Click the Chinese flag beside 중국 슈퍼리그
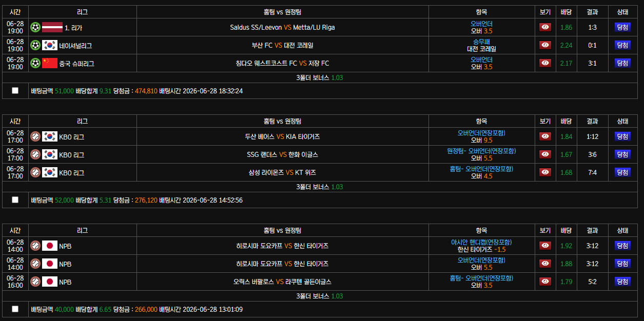The image size is (644, 321). pos(50,63)
